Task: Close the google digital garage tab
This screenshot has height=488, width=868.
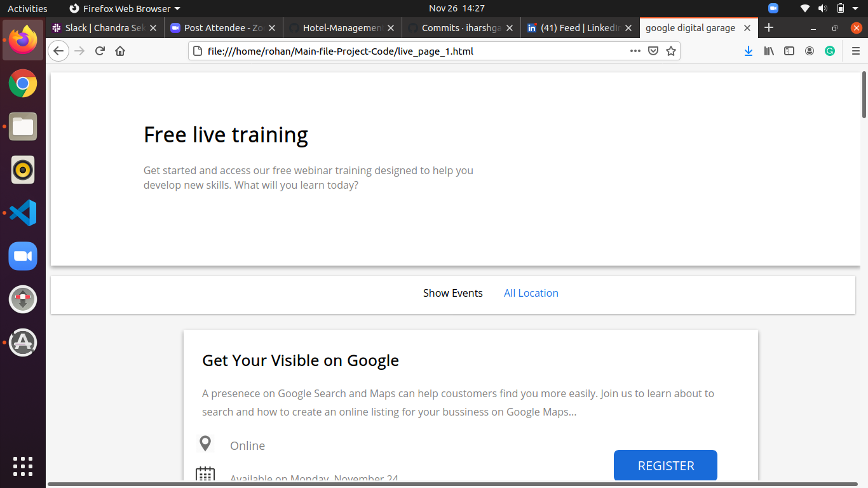Action: coord(747,28)
